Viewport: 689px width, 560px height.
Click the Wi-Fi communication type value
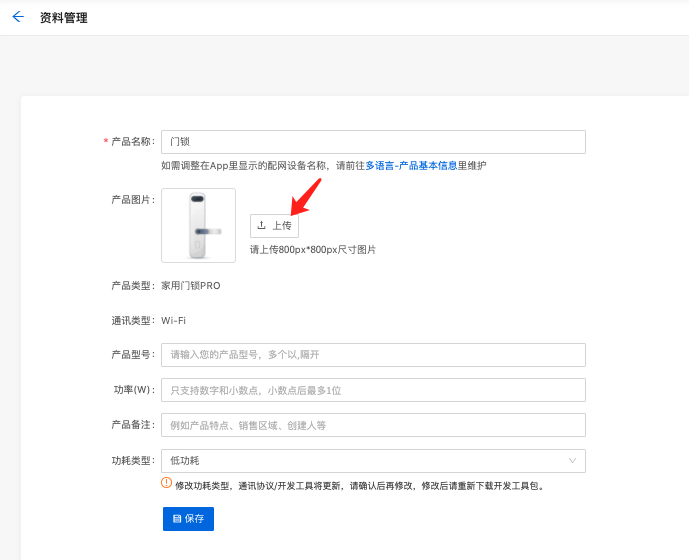click(173, 321)
